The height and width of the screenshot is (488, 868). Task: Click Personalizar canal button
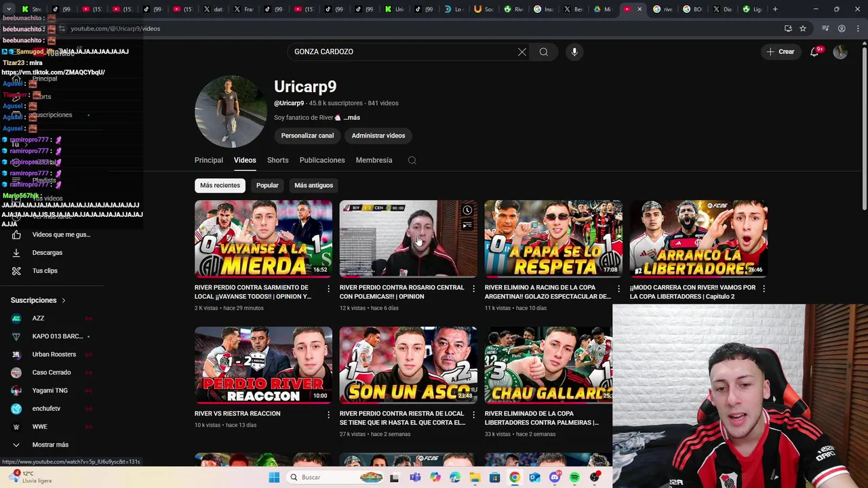[x=307, y=136]
